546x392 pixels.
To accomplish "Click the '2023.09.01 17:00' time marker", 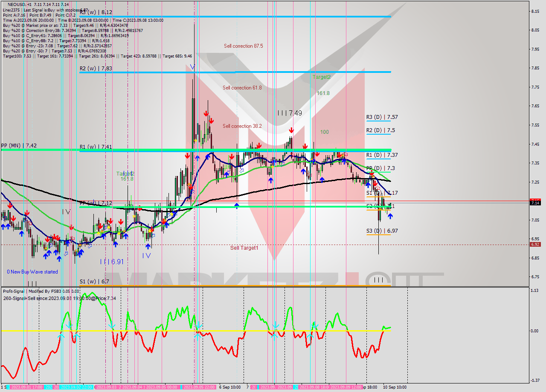I will point(26,387).
